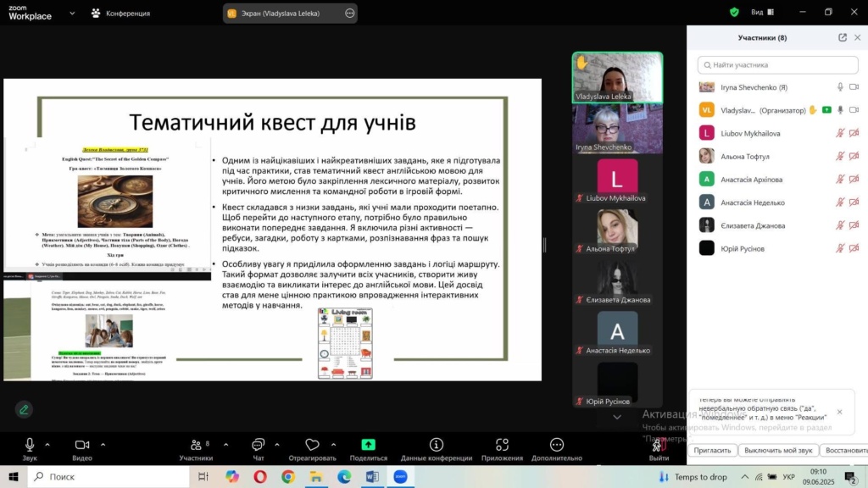The width and height of the screenshot is (868, 488).
Task: Click the Living room worksheet image on slide
Action: click(346, 344)
